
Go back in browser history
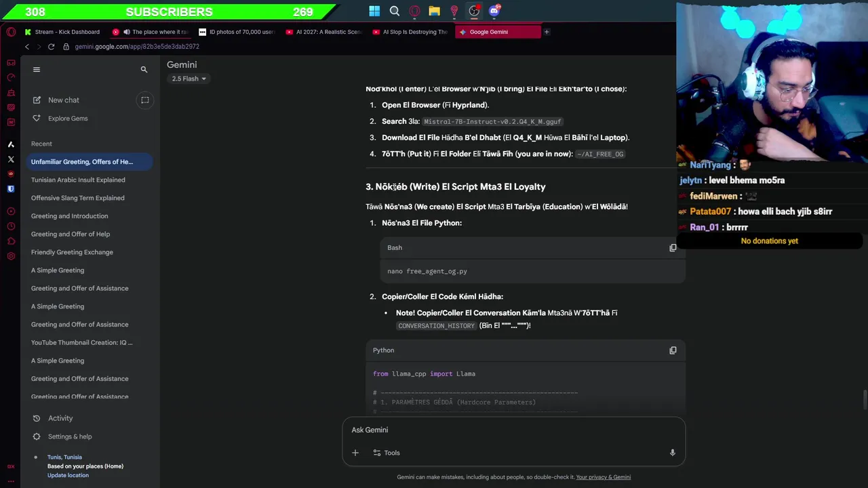tap(27, 47)
